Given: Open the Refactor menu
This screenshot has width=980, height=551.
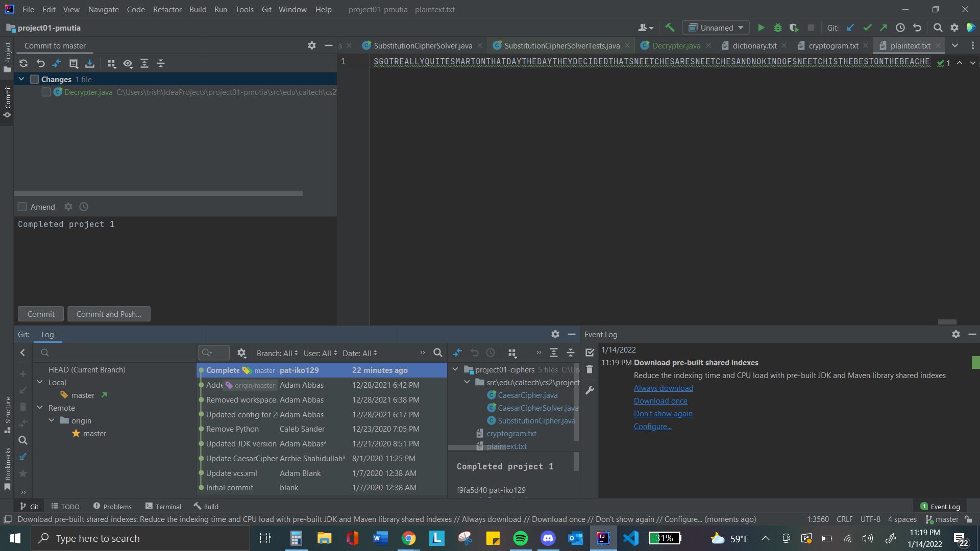Looking at the screenshot, I should [x=167, y=9].
